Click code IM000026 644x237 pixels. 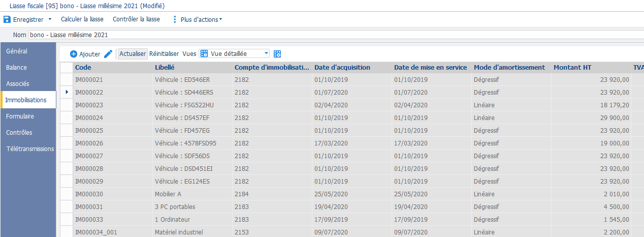pyautogui.click(x=89, y=143)
